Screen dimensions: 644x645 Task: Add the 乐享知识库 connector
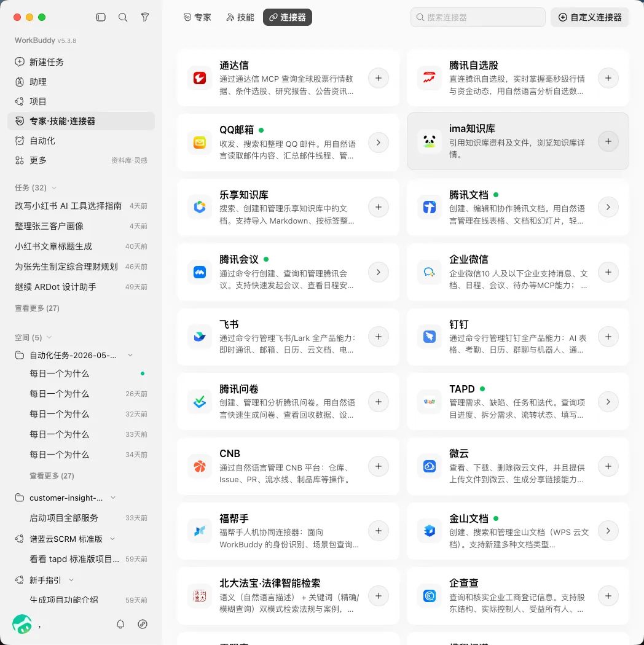pyautogui.click(x=378, y=207)
